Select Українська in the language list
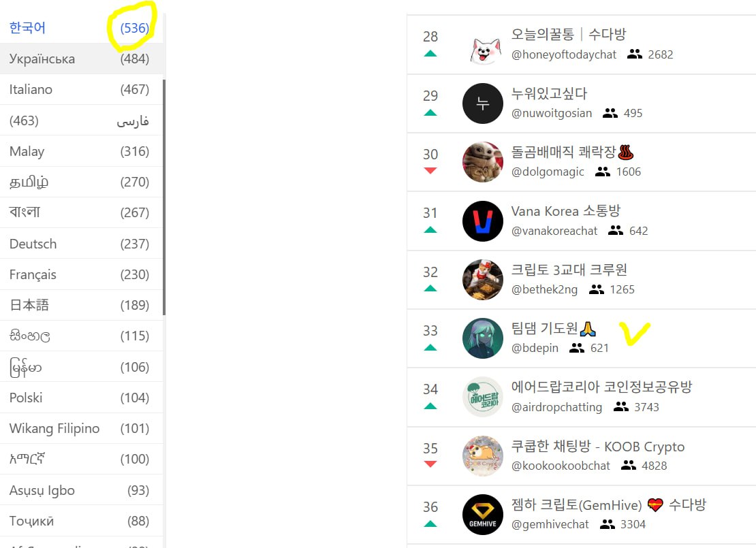 tap(81, 59)
